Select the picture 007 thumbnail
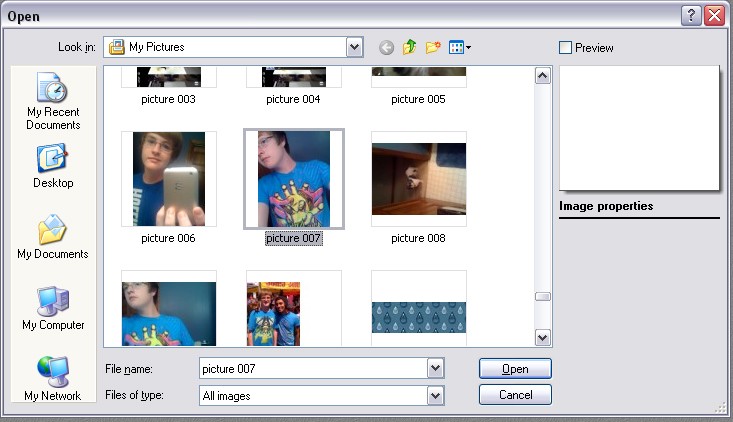Image resolution: width=733 pixels, height=422 pixels. coord(294,179)
